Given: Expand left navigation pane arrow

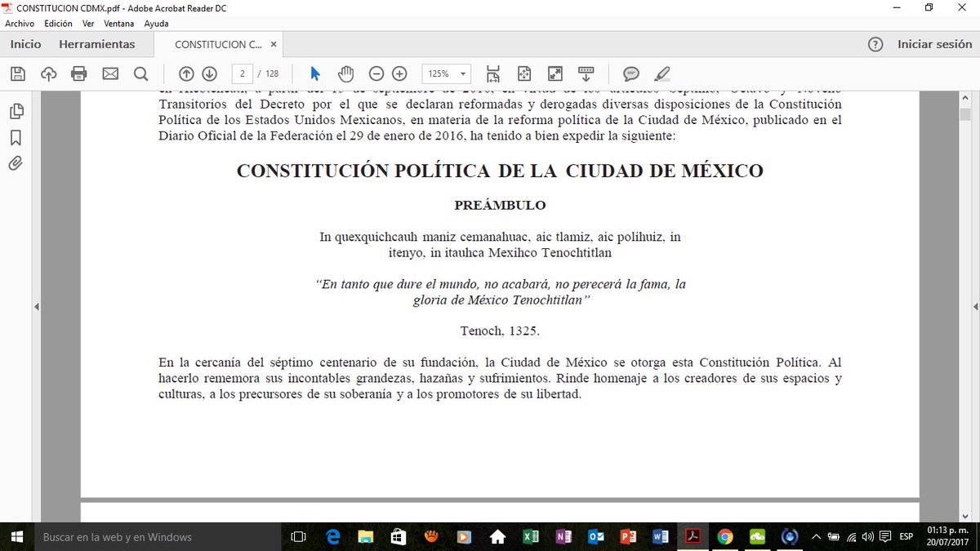Looking at the screenshot, I should click(37, 307).
